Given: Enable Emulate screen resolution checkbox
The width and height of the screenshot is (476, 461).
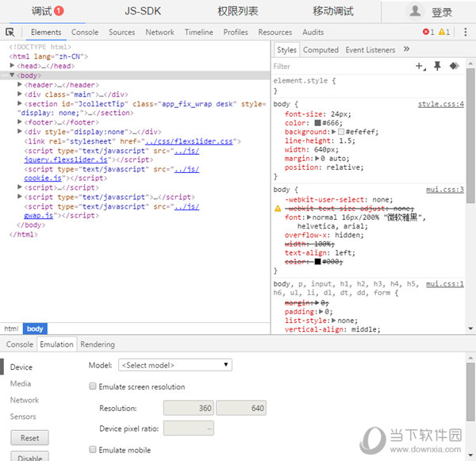Looking at the screenshot, I should 93,386.
